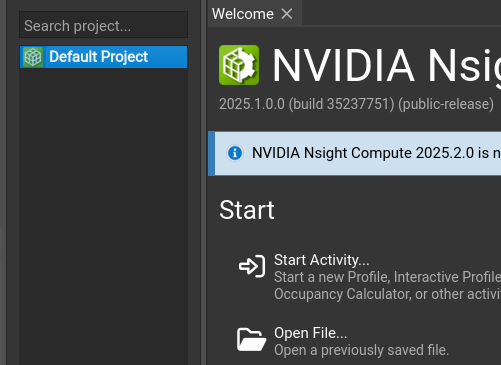Click the vertical splitter between project panel and Welcome
The image size is (501, 365).
click(203, 182)
